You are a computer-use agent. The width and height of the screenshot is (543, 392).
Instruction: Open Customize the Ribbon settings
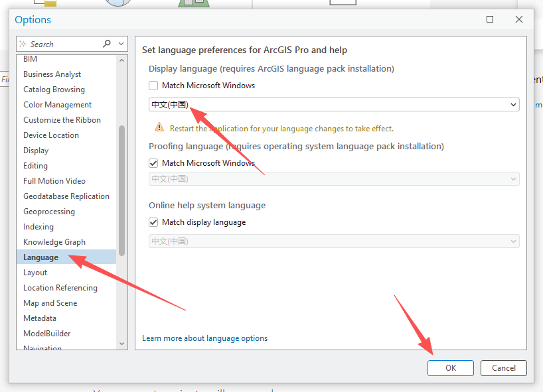point(62,120)
